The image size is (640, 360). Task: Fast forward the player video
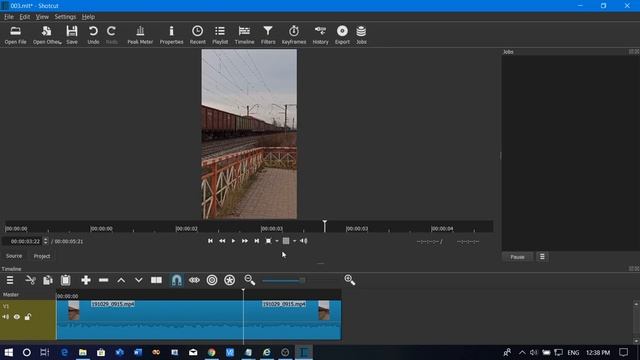click(244, 241)
